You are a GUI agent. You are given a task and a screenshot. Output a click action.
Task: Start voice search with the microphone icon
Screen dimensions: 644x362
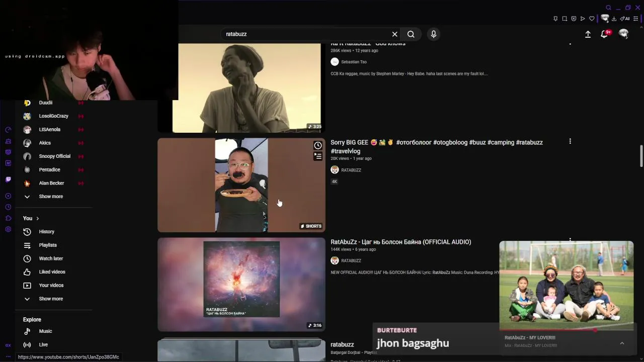tap(434, 34)
